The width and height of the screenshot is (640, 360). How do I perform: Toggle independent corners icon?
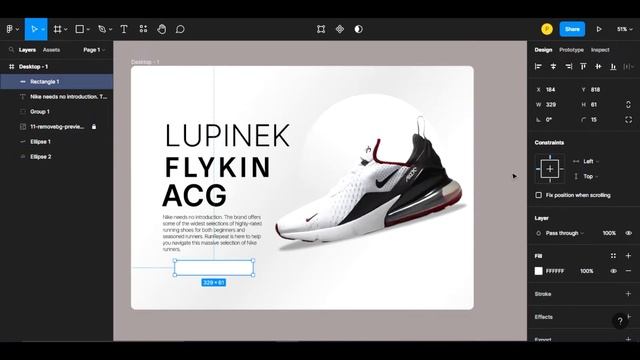(x=628, y=120)
